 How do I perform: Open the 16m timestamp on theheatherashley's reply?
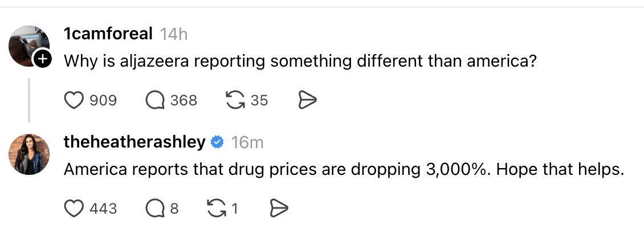pyautogui.click(x=247, y=142)
